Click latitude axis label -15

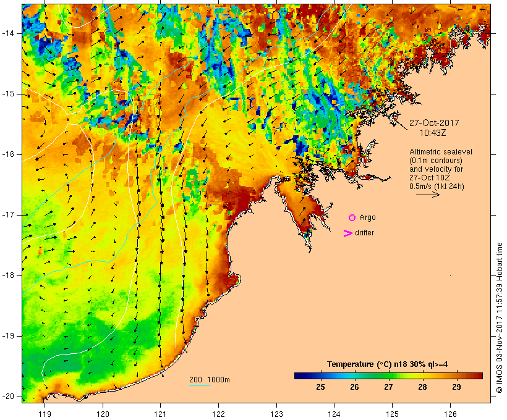pos(7,94)
